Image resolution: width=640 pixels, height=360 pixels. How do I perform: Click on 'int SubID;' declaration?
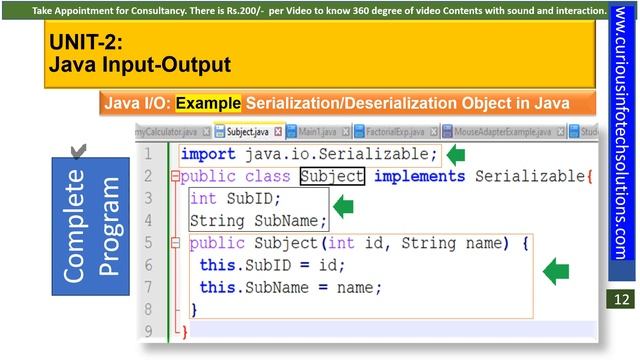tap(236, 199)
